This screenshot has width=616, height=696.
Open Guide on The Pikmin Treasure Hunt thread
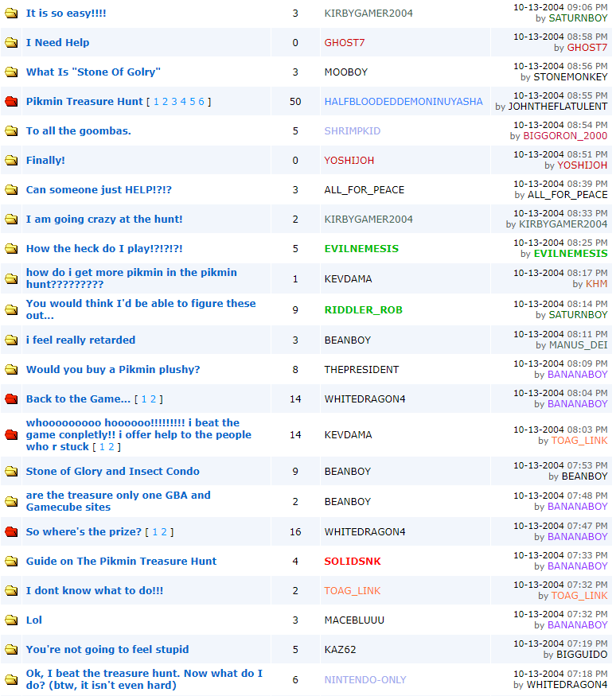click(x=121, y=562)
